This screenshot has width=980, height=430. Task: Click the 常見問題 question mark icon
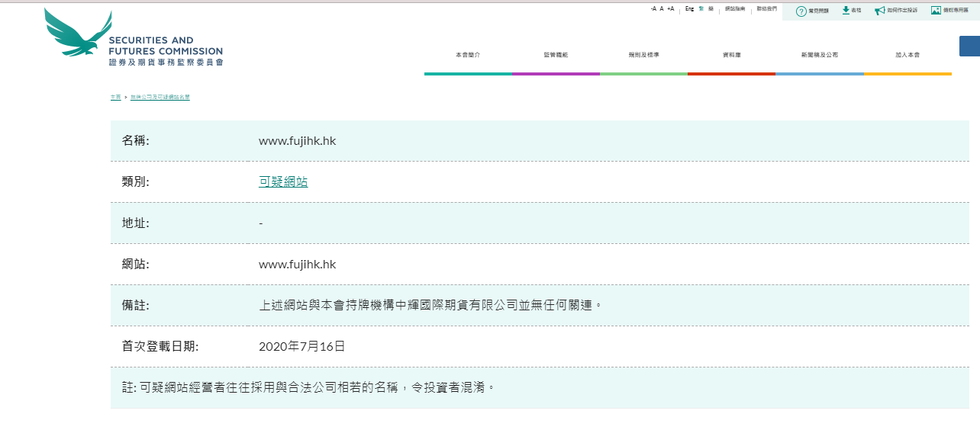pyautogui.click(x=801, y=11)
